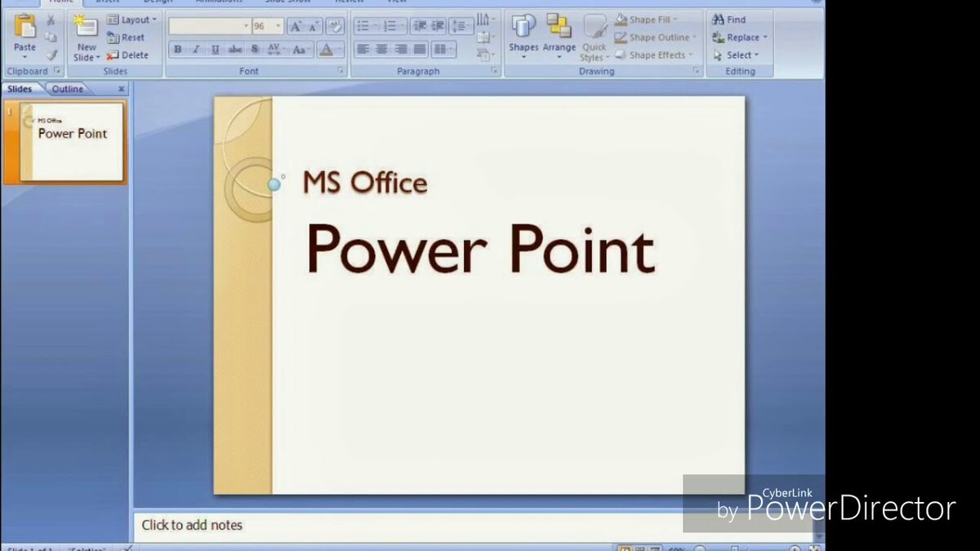Image resolution: width=980 pixels, height=551 pixels.
Task: Click the Reset slide button
Action: pyautogui.click(x=126, y=38)
